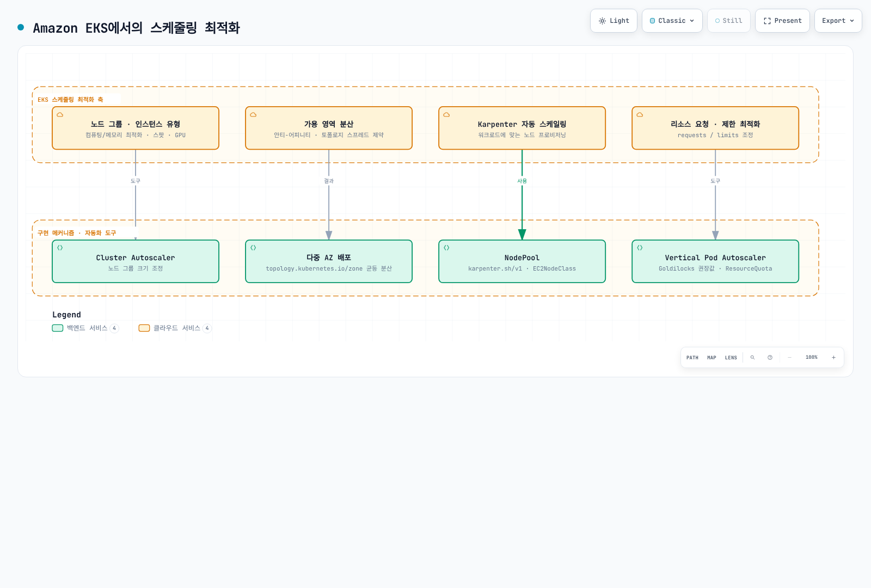Click title Amazon EKS에서의 스케줄링 최적화
Viewport: 871px width, 588px height.
click(136, 28)
